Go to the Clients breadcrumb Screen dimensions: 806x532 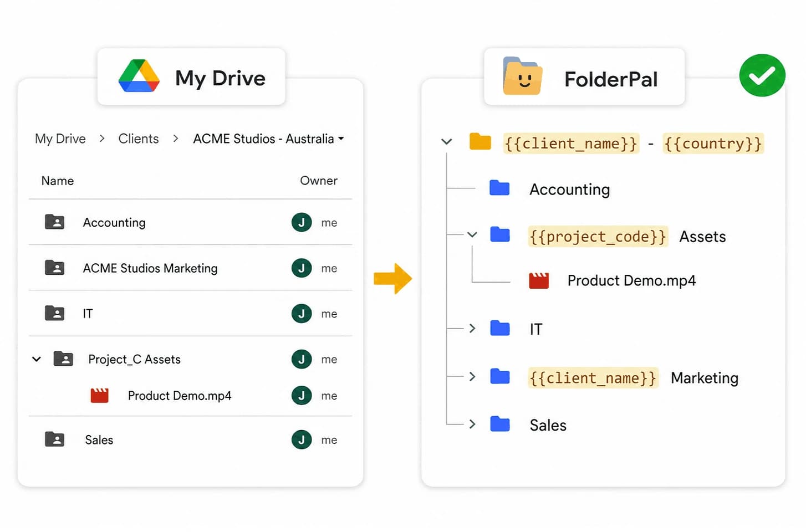pos(139,139)
